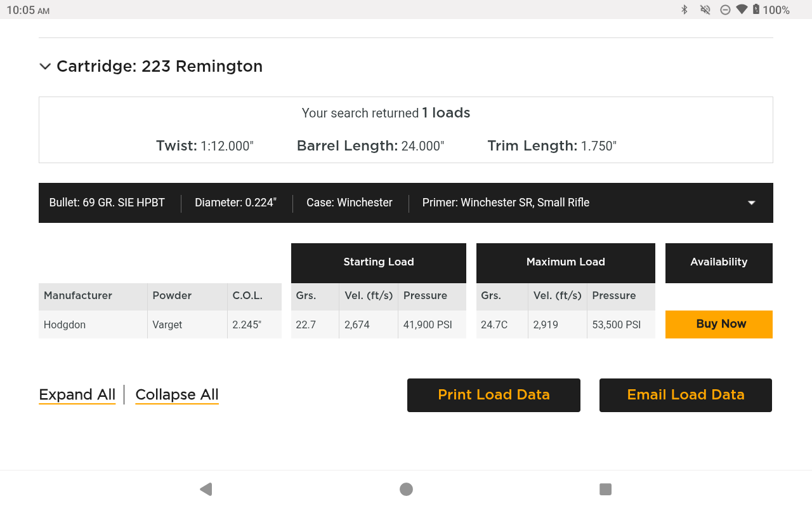Click the Bullet: 69 GR. SIE HPBT header
Viewport: 812px width, 508px height.
[x=107, y=203]
